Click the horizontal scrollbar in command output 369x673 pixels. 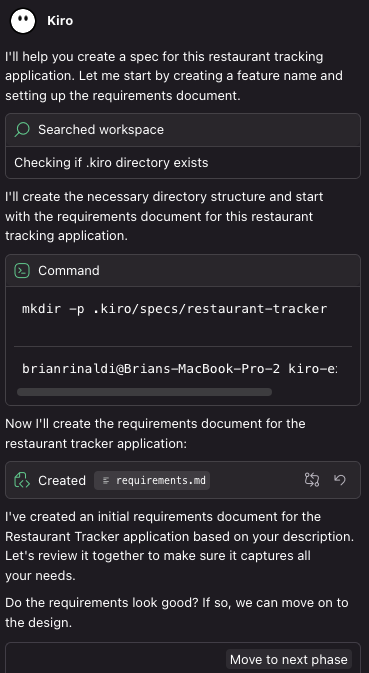(x=144, y=392)
